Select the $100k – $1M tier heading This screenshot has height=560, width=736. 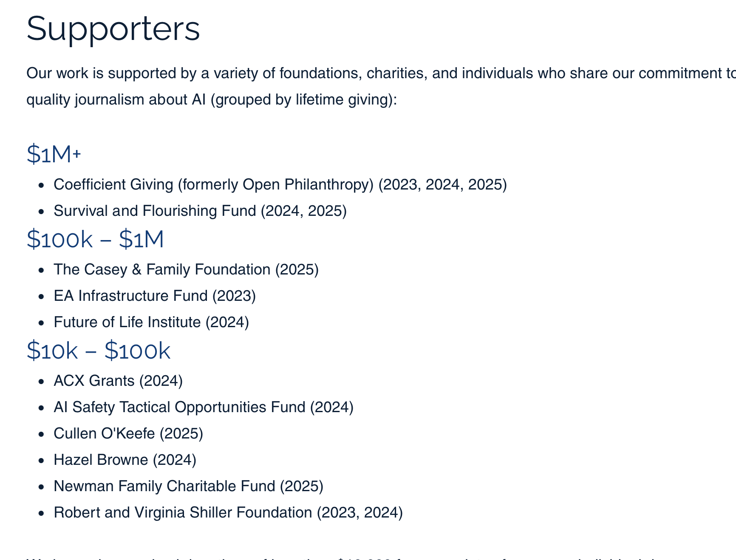coord(95,239)
